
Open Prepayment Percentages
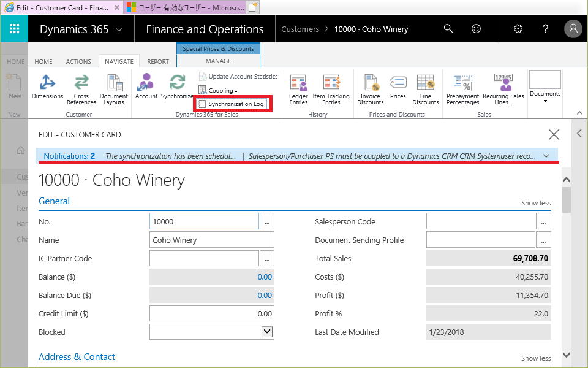point(463,90)
